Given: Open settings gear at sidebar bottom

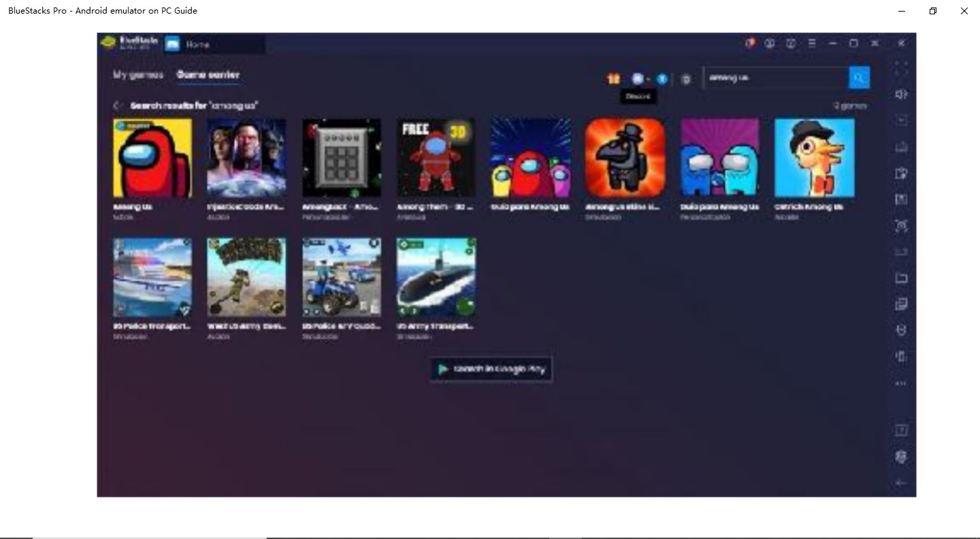Looking at the screenshot, I should (x=901, y=457).
